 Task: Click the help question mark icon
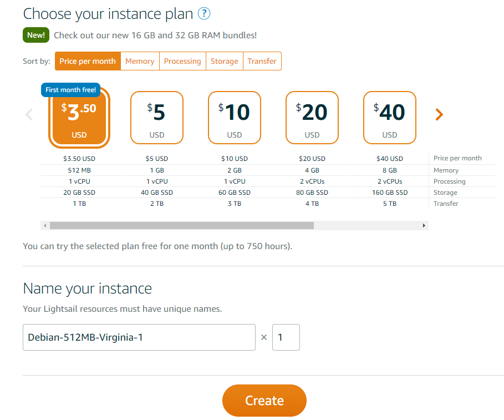[204, 14]
